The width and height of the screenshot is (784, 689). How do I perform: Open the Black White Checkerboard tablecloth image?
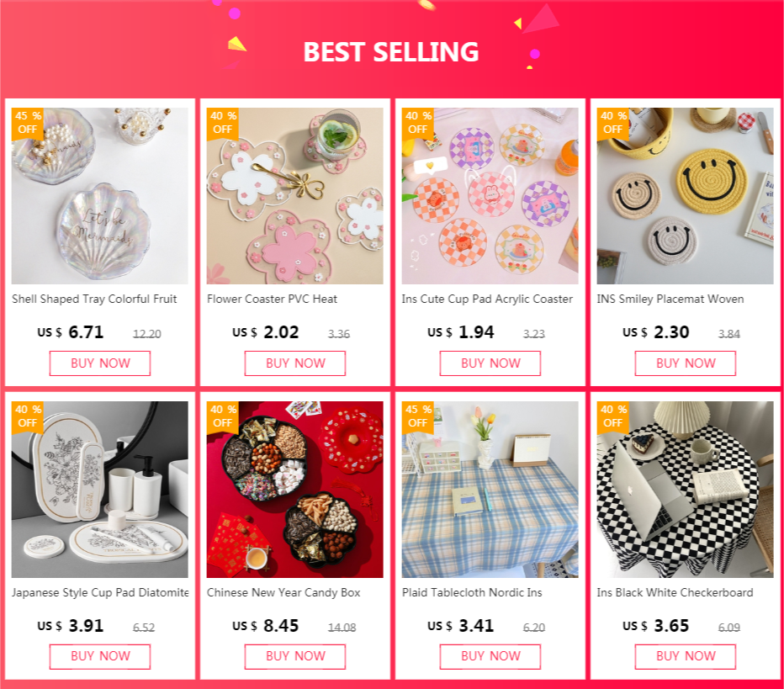[x=685, y=490]
